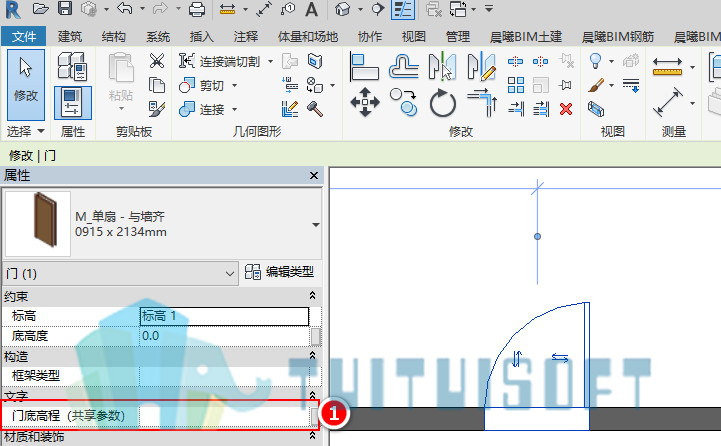
Task: Select Trim/Extend to Corner tool
Action: click(x=481, y=103)
